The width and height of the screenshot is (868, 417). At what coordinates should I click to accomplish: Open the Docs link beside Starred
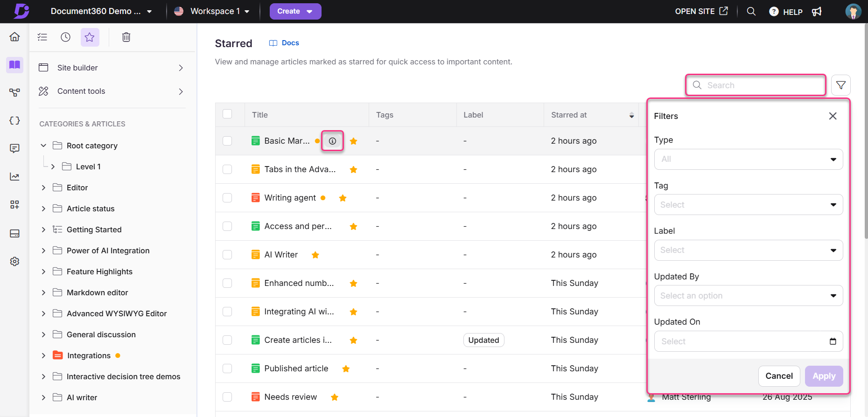click(x=284, y=43)
